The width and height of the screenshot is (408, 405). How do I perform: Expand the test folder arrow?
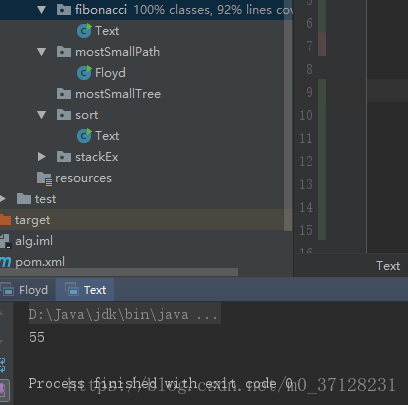[3, 199]
